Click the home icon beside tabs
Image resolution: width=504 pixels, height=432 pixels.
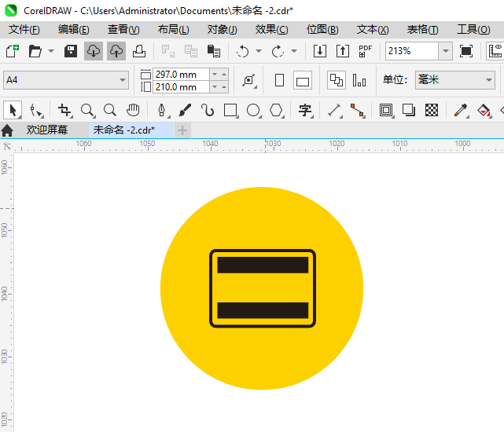click(x=7, y=130)
